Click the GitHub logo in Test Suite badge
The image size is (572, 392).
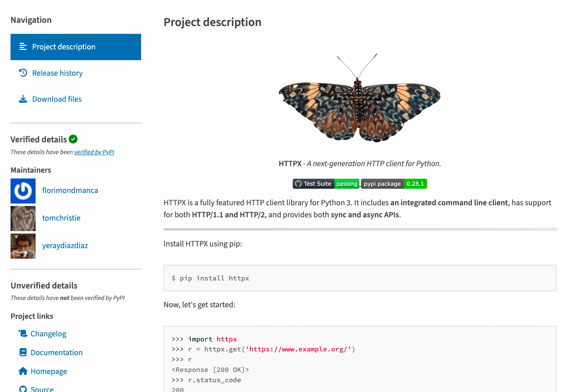298,184
